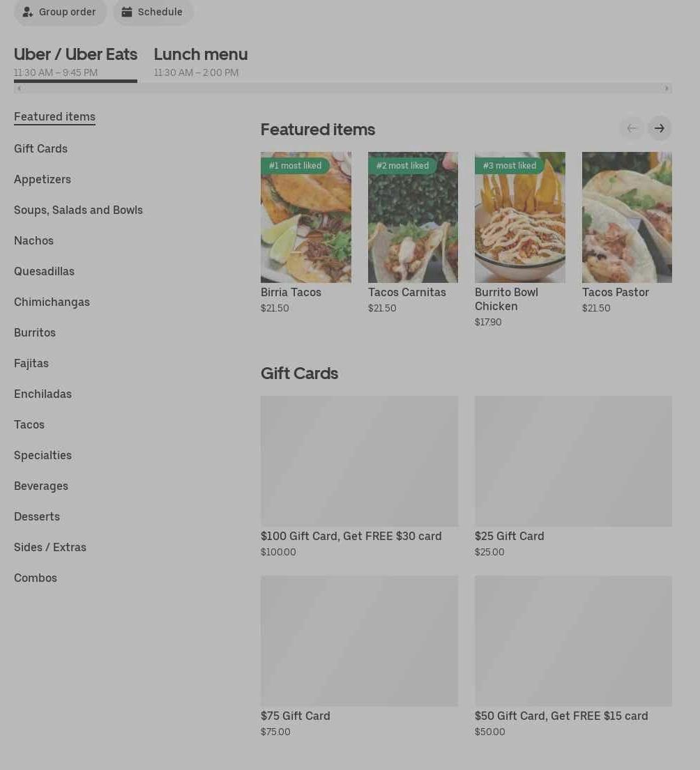Screen dimensions: 700x770
Task: Click the left arrow of menu scrollbar
Action: coord(19,88)
